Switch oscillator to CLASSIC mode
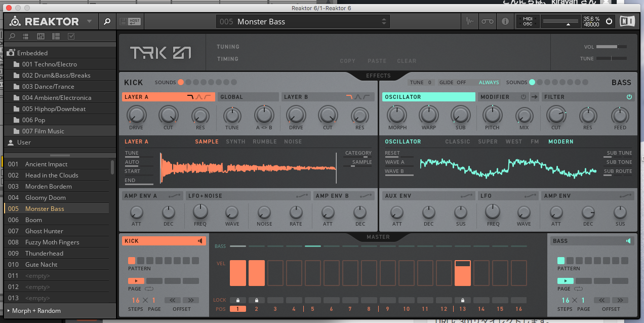Screen dimensions: 644x323 (458, 142)
